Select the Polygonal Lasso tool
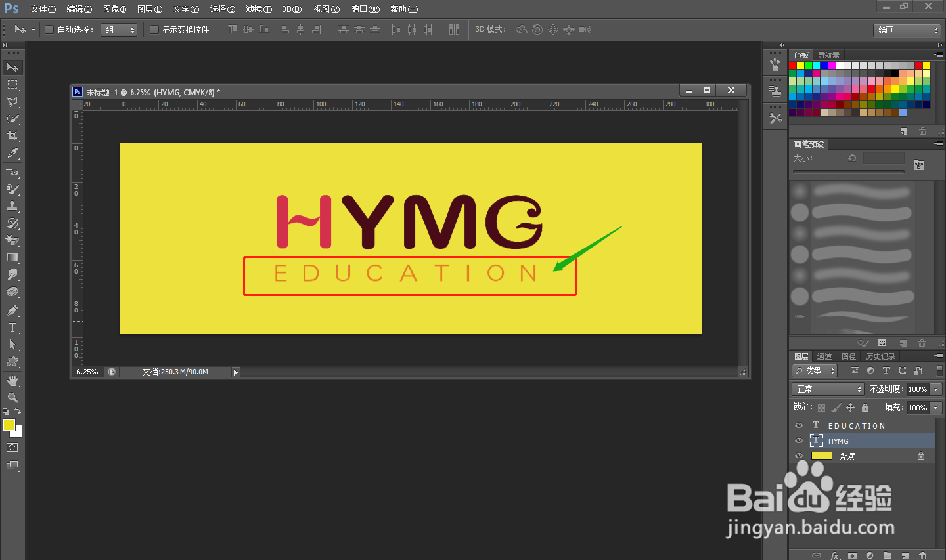 coord(12,102)
